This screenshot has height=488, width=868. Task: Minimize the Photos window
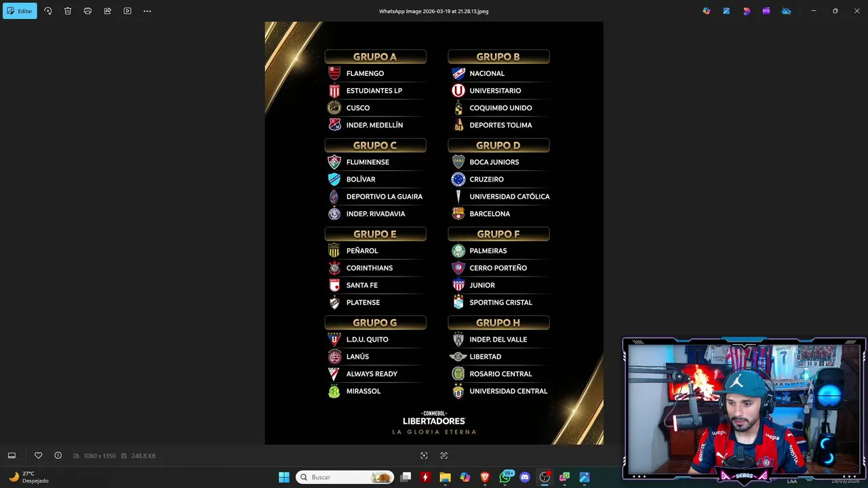pos(814,11)
